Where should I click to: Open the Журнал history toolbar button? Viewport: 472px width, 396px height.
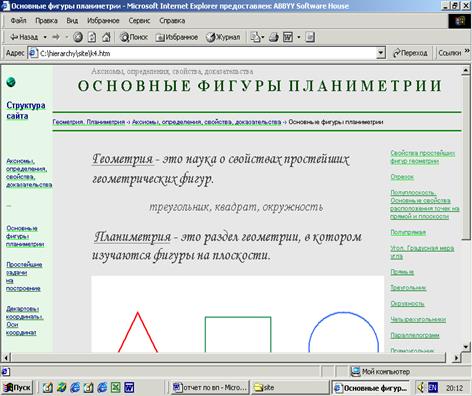(223, 37)
